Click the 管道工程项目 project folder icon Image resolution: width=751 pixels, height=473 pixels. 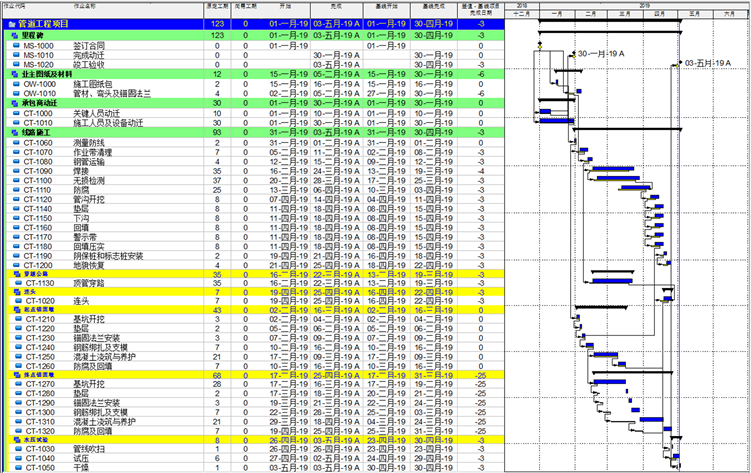[11, 22]
